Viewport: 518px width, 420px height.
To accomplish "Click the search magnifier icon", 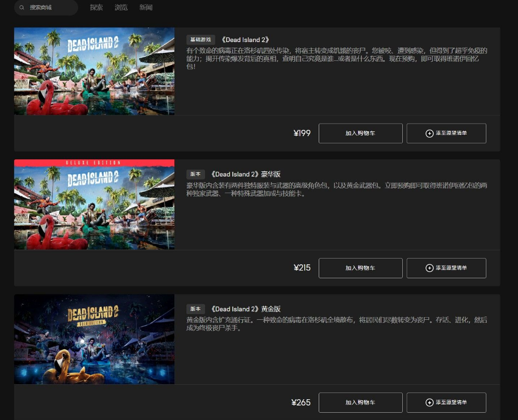I will pyautogui.click(x=22, y=8).
